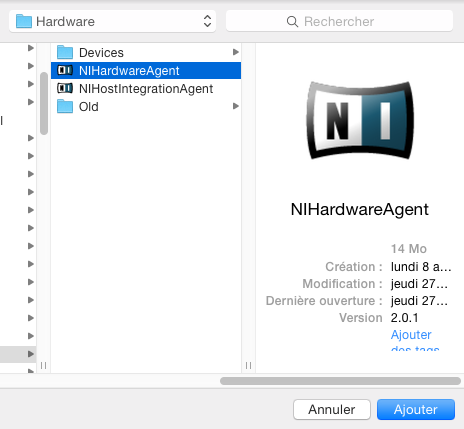
Task: Click the Annuler button
Action: [332, 409]
